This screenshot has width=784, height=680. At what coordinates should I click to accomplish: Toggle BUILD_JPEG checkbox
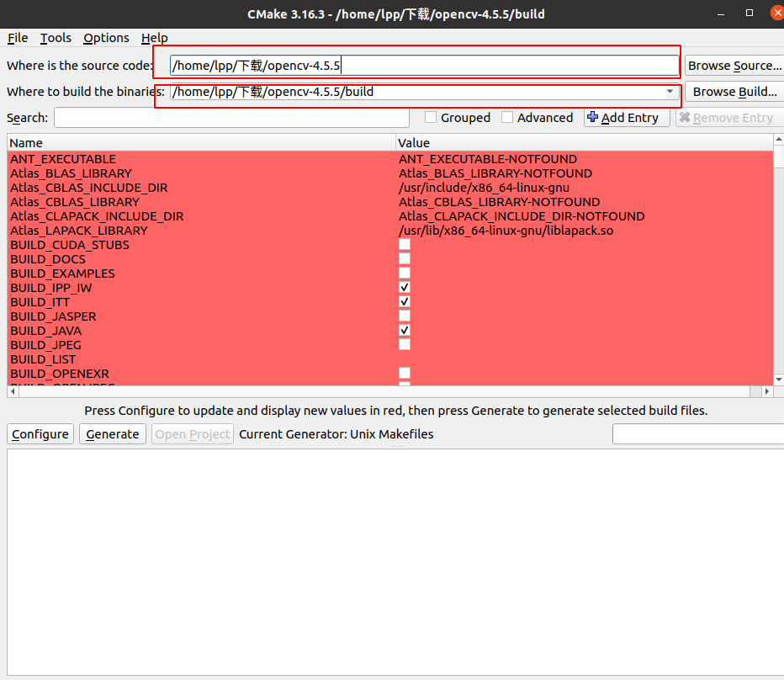405,345
